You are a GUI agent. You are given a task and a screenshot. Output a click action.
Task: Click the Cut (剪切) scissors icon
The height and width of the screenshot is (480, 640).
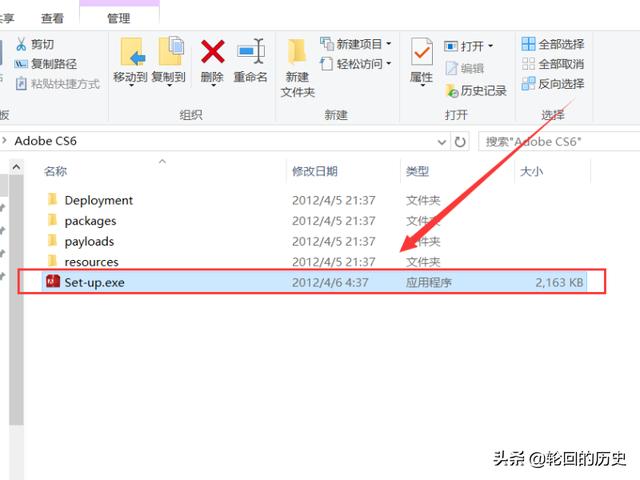(x=21, y=44)
